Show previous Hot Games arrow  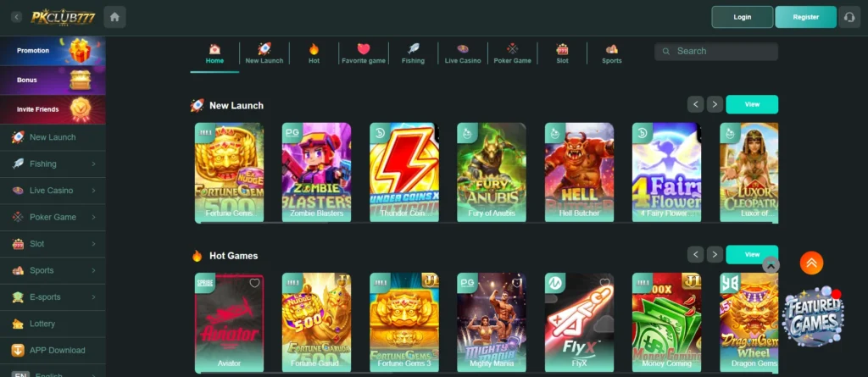coord(695,255)
